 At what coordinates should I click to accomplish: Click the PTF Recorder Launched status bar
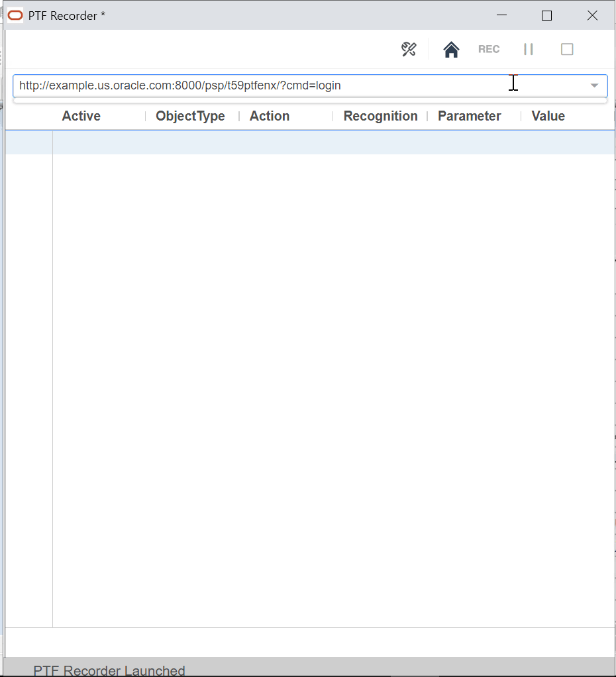pos(109,670)
